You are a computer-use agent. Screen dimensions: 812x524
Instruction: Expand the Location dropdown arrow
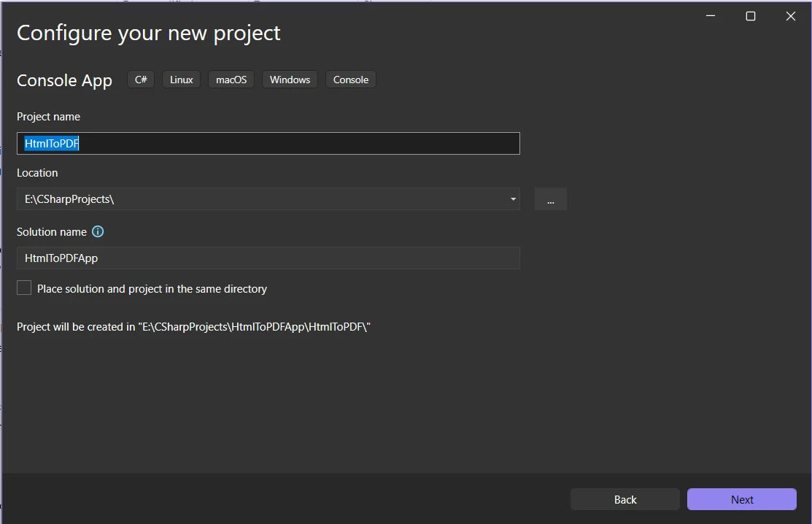point(513,199)
